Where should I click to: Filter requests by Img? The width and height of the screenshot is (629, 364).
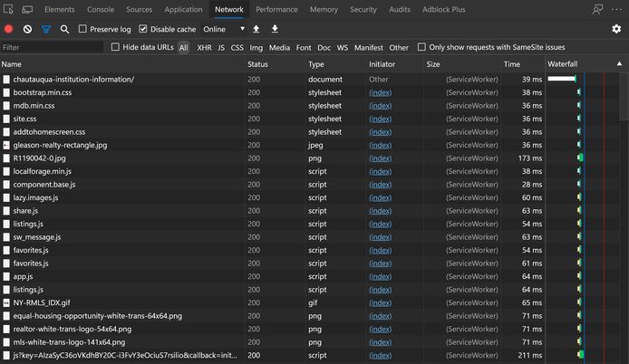(x=256, y=47)
